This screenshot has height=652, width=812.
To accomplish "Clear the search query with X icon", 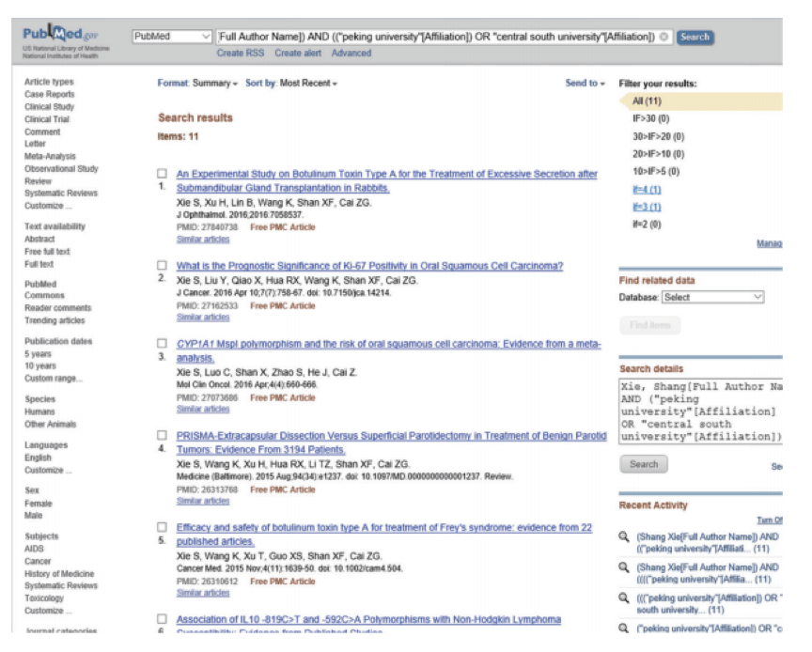I will [664, 37].
